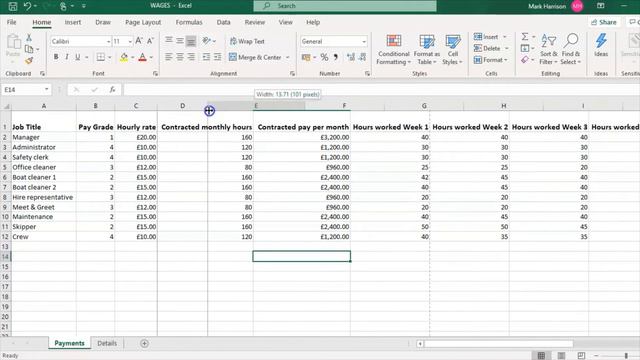640x360 pixels.
Task: Open the Ideas lightning icon
Action: 601,45
